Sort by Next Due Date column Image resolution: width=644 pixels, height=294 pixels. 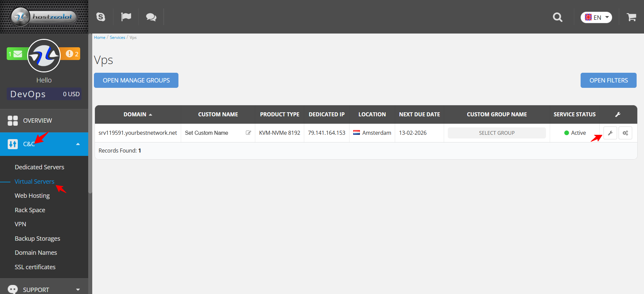click(420, 115)
